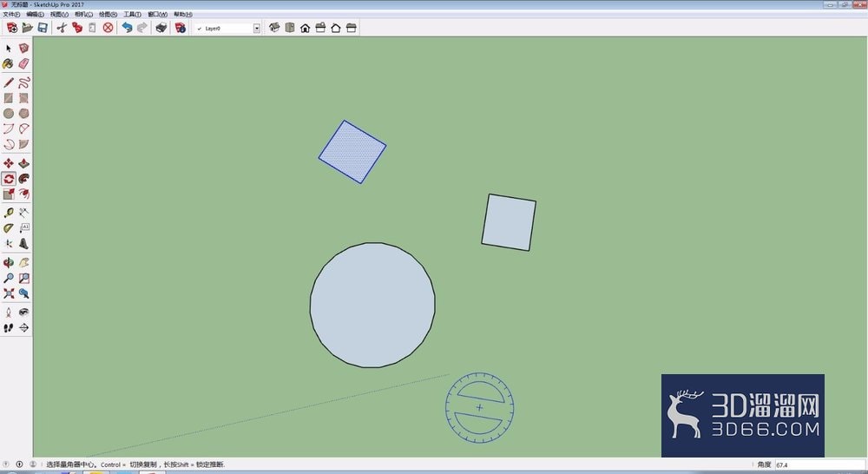868x474 pixels.
Task: Activate the Move tool
Action: click(9, 163)
